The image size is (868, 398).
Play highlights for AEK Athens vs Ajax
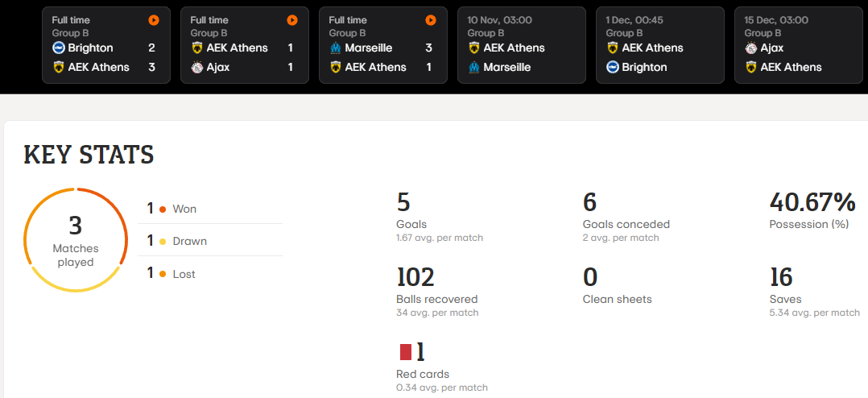(292, 20)
